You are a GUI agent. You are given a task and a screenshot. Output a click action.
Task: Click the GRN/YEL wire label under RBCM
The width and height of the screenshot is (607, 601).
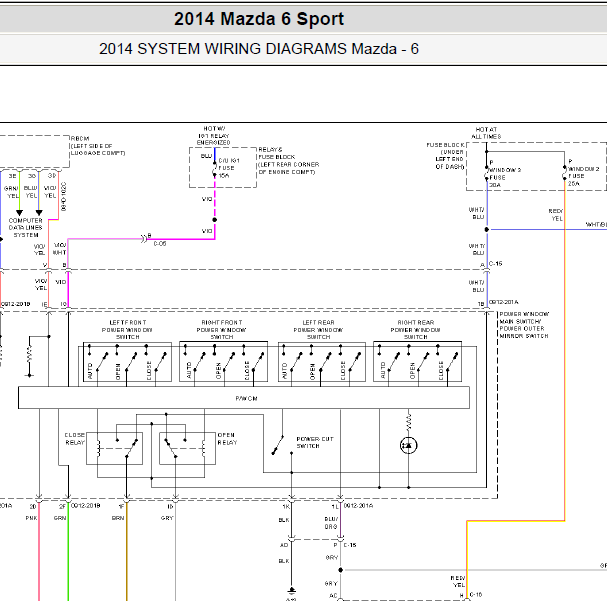pyautogui.click(x=11, y=192)
